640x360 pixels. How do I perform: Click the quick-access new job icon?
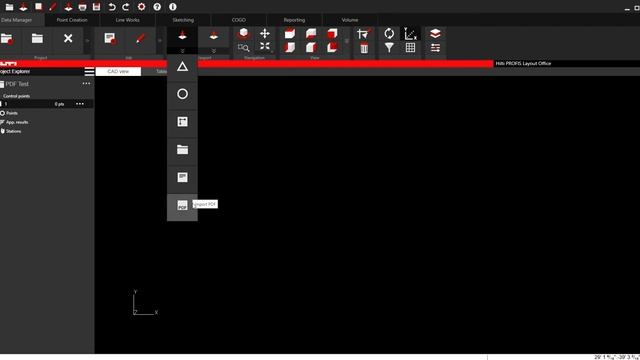38,7
